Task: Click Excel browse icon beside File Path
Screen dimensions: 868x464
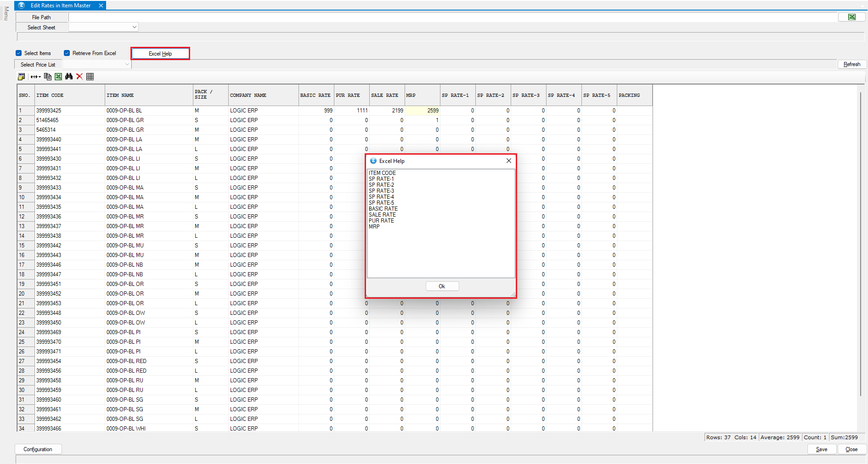Action: click(851, 17)
